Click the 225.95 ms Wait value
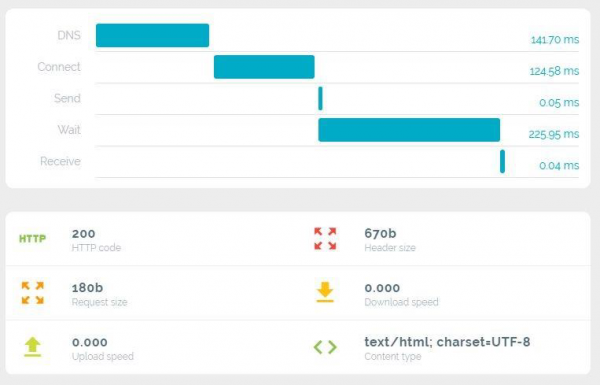This screenshot has height=385, width=600. (x=554, y=134)
